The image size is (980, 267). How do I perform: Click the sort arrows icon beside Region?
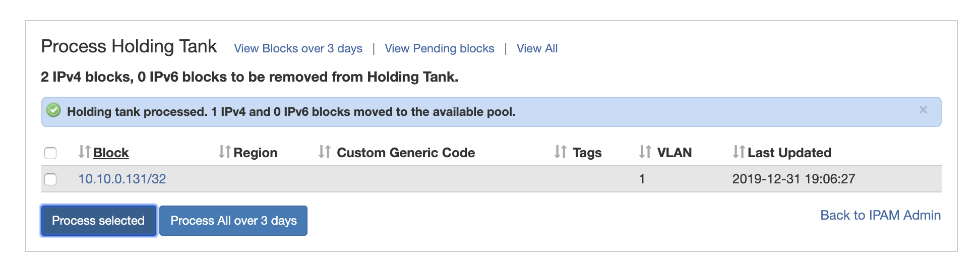point(225,152)
